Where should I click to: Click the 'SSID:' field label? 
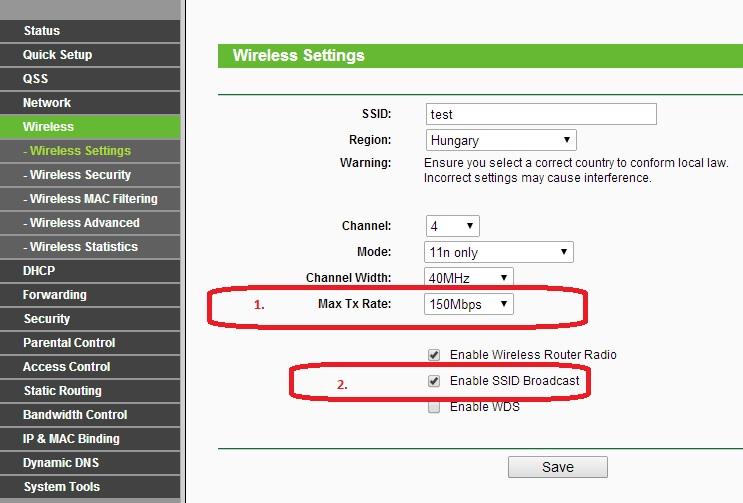pyautogui.click(x=376, y=114)
